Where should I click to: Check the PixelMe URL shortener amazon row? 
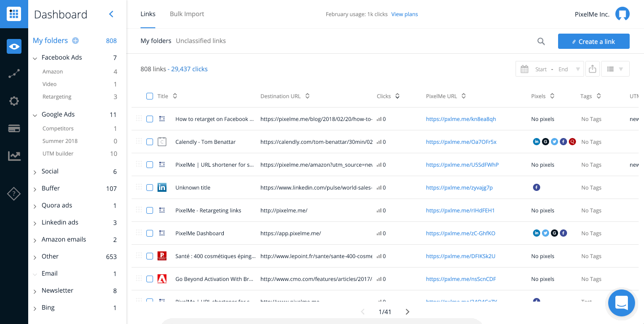click(149, 164)
